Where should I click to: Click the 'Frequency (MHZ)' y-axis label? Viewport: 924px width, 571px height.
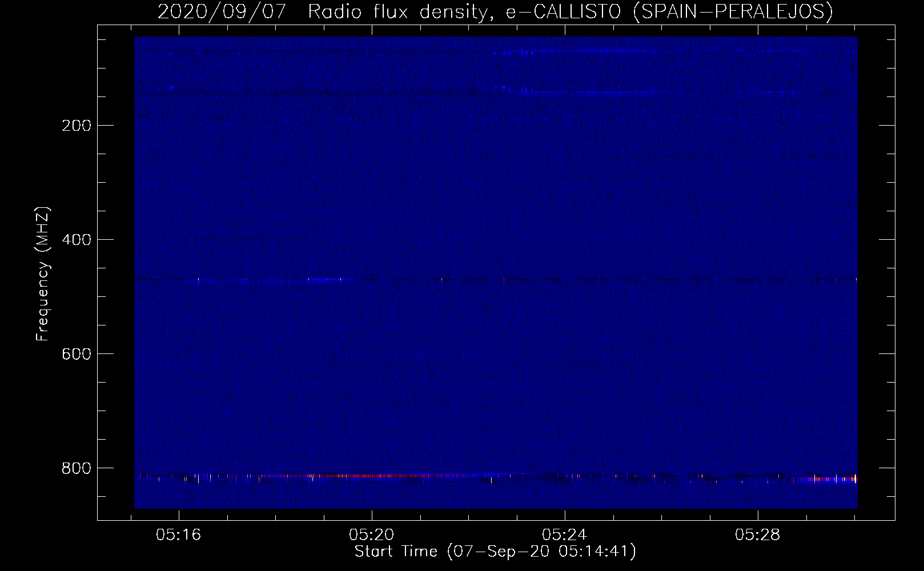point(43,274)
